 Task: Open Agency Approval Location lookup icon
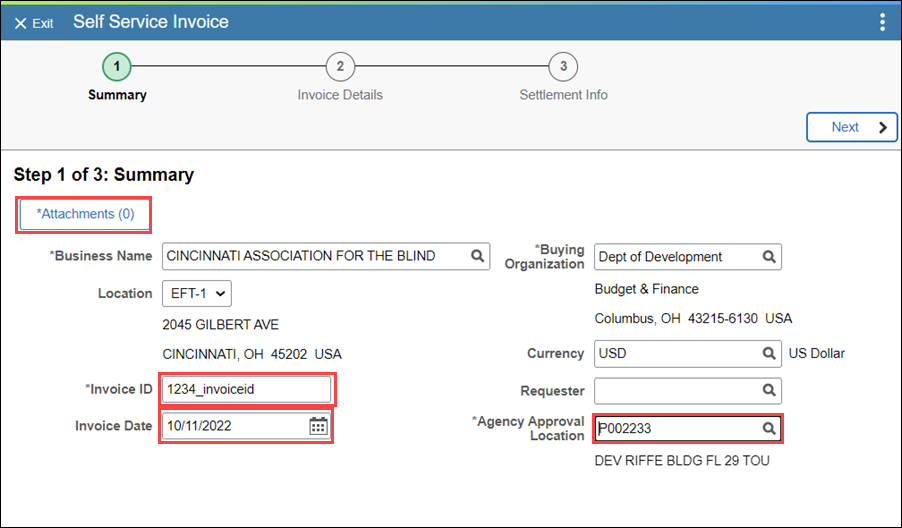769,428
